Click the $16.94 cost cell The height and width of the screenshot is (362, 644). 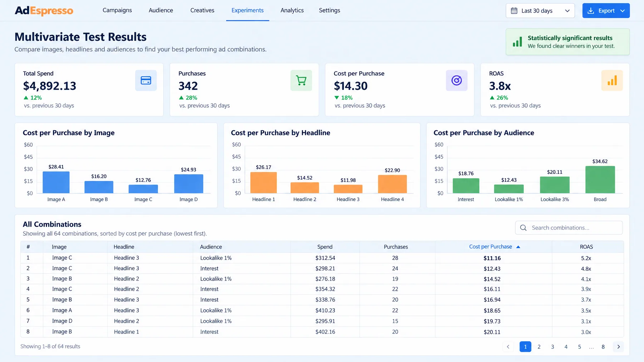click(492, 300)
